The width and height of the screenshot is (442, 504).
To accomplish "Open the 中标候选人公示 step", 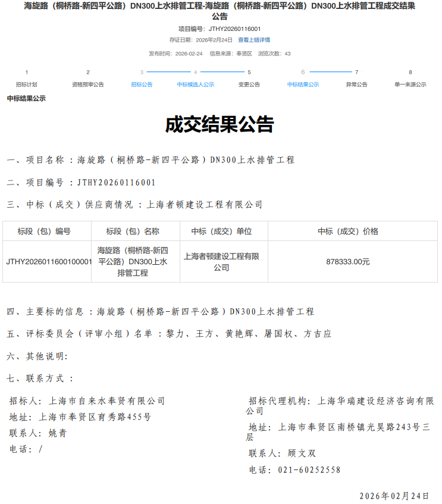I will pyautogui.click(x=195, y=84).
